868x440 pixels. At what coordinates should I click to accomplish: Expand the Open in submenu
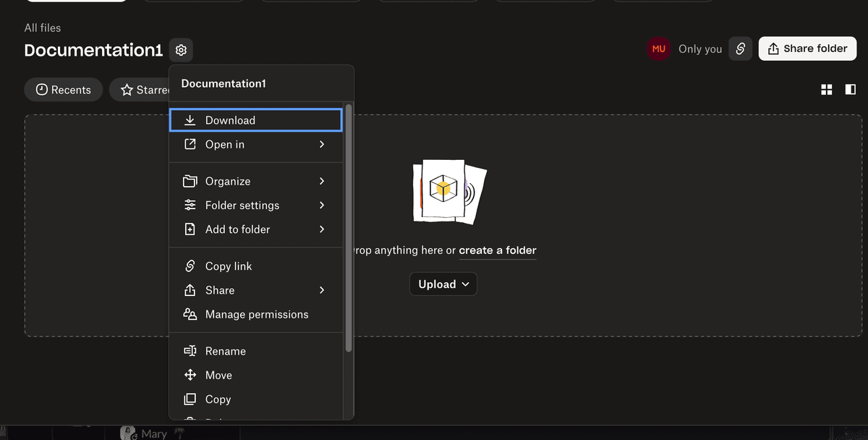tap(255, 145)
